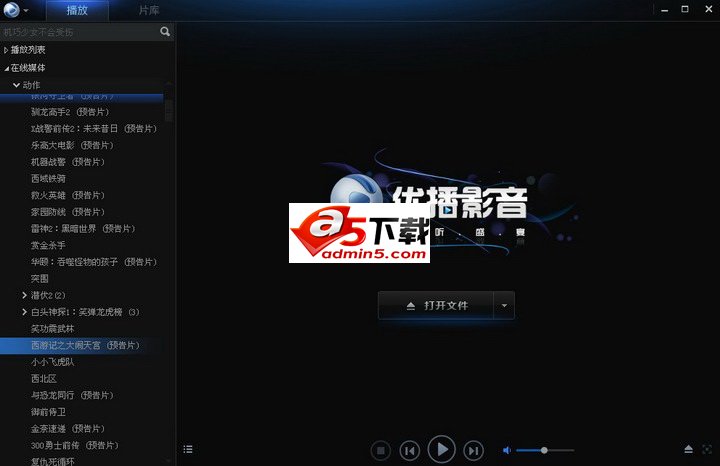Select 与恐龙同行 (预告片)
720x466 pixels.
tap(72, 395)
